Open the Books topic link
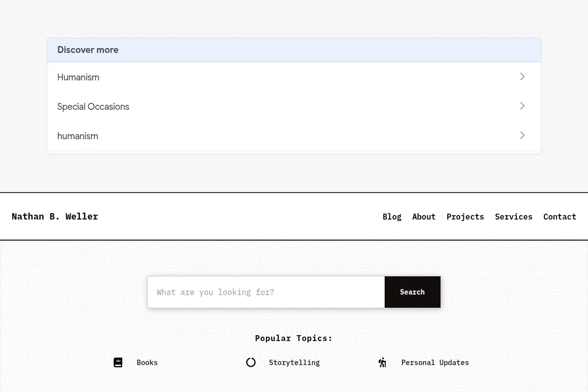588x392 pixels. click(x=147, y=363)
